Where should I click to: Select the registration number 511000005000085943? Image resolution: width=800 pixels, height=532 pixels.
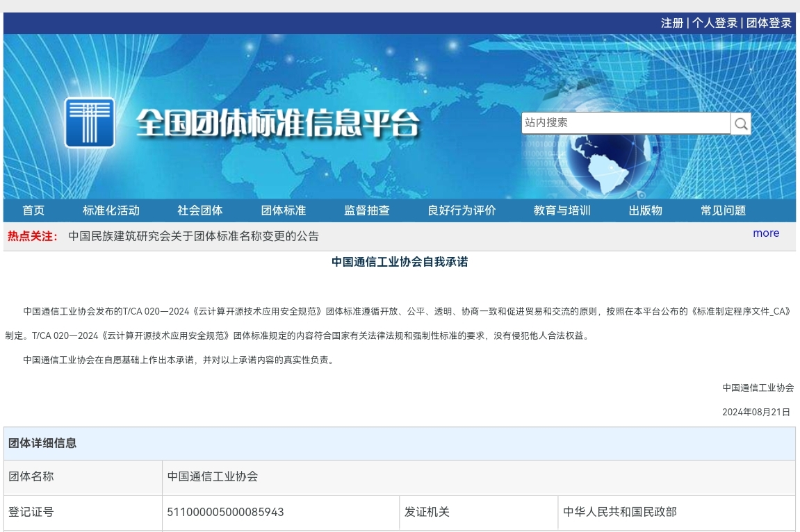(225, 512)
